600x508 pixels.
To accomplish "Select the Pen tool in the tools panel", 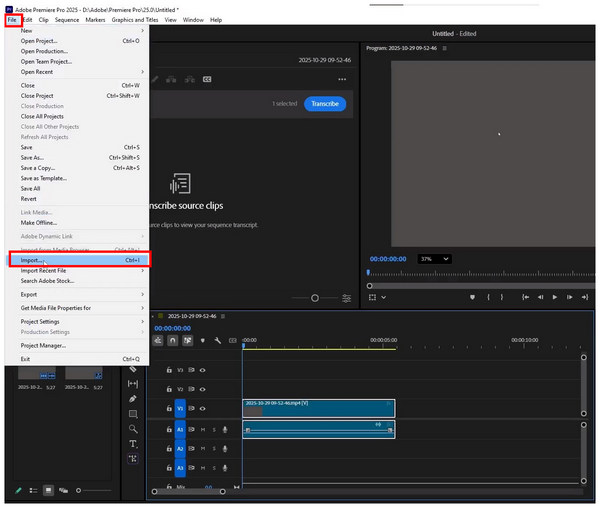I will pyautogui.click(x=133, y=399).
